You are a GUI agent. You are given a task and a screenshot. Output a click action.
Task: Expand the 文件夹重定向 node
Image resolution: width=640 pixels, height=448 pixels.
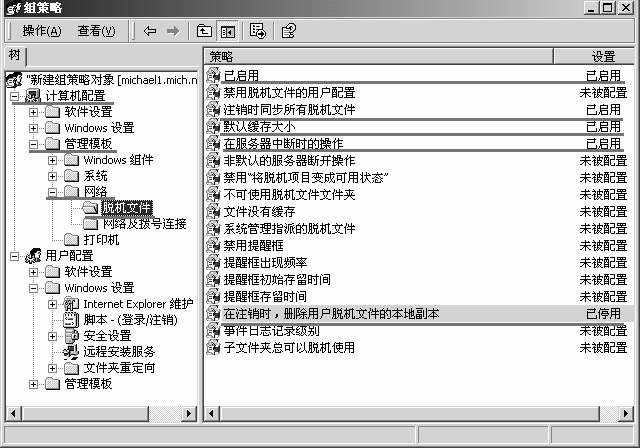(52, 368)
